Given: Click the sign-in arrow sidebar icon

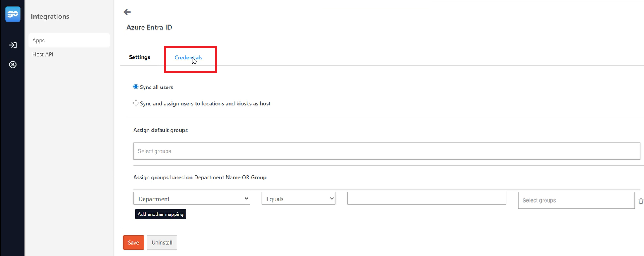Looking at the screenshot, I should click(13, 45).
